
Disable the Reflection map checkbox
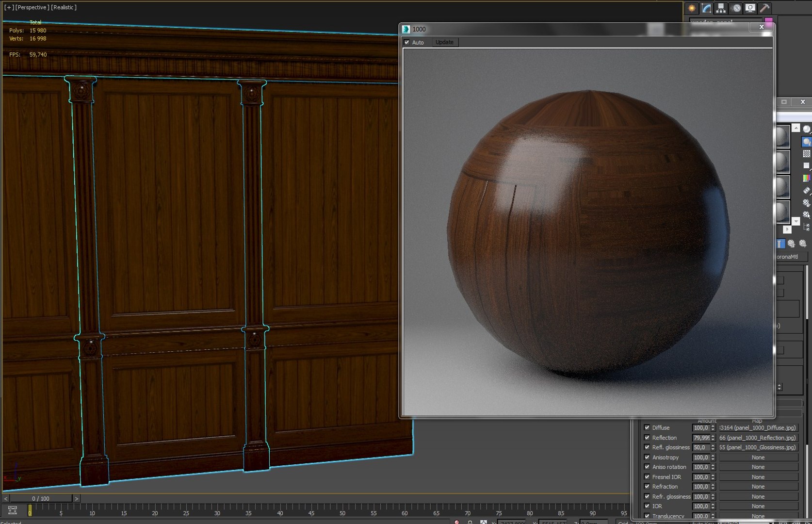(x=647, y=438)
